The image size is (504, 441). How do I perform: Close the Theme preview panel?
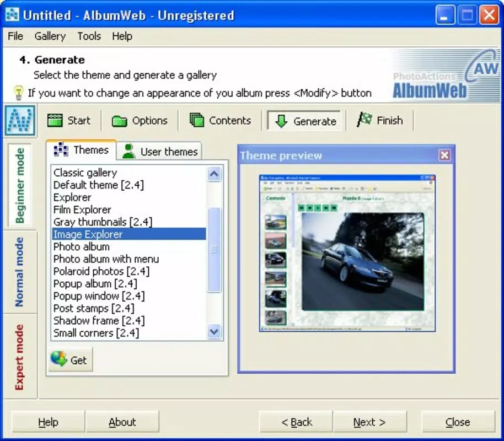pos(444,155)
